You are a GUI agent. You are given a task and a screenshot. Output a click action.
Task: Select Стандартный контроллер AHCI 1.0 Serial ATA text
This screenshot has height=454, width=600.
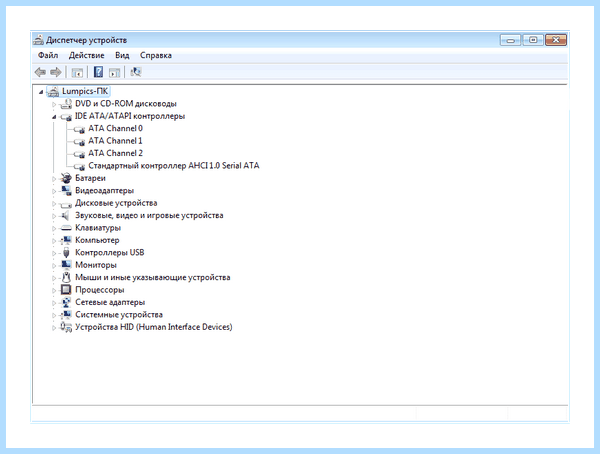click(x=174, y=165)
